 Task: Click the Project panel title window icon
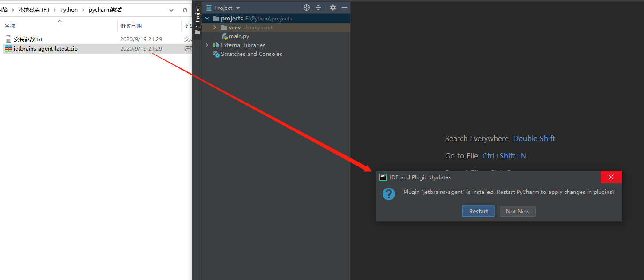pyautogui.click(x=209, y=8)
